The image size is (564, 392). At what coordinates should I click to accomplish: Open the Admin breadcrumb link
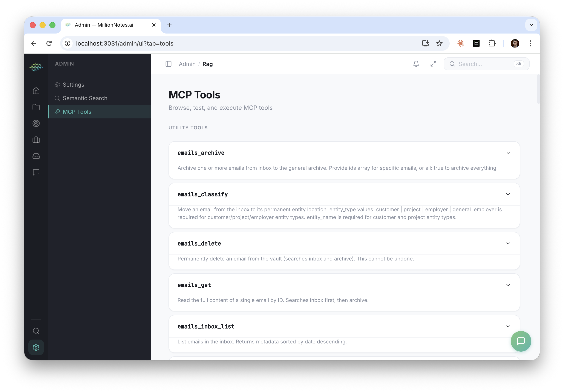coord(187,64)
